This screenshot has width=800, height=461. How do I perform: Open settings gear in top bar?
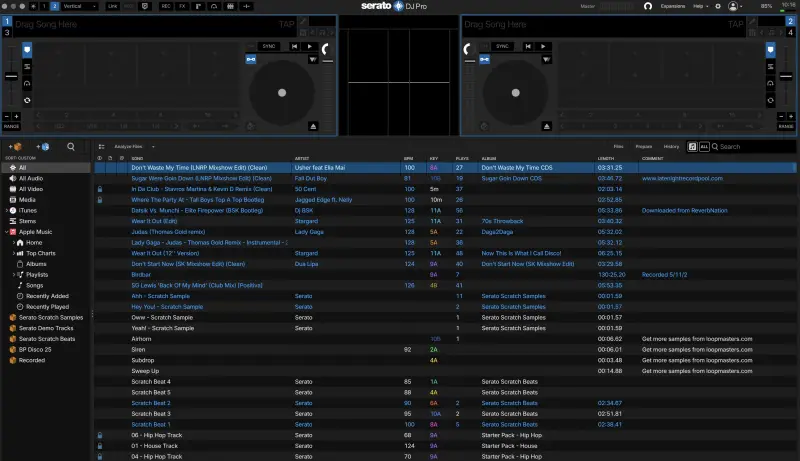point(718,6)
